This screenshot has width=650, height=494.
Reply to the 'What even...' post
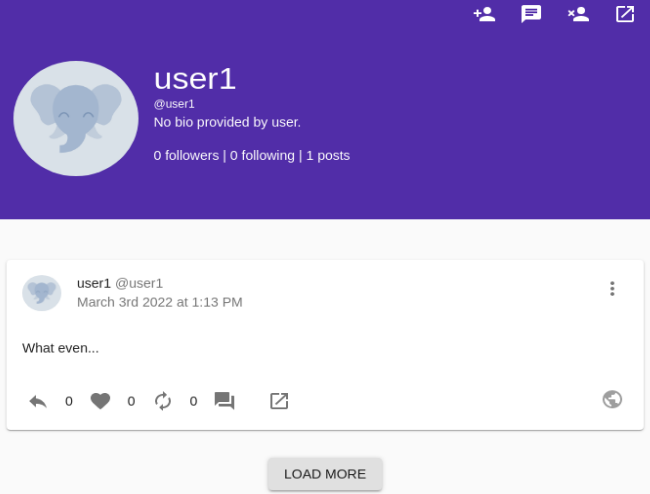38,401
